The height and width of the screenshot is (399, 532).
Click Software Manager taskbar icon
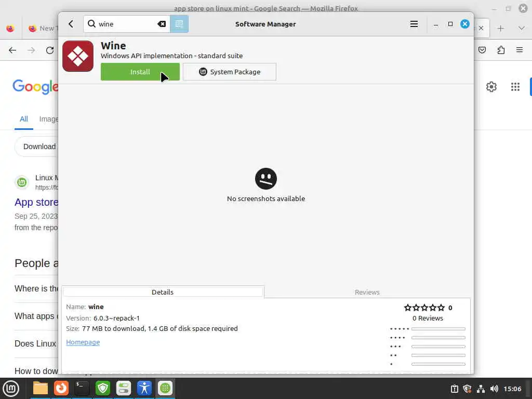tap(165, 388)
